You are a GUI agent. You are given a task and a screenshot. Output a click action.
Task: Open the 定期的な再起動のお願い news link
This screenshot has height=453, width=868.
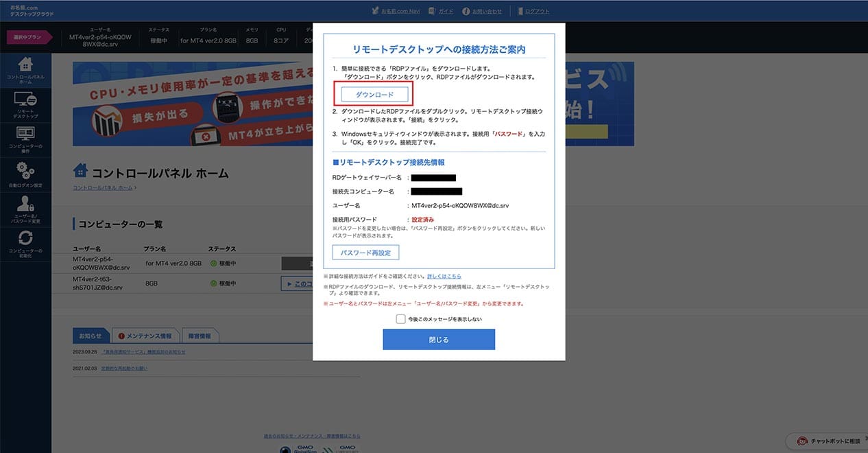125,368
